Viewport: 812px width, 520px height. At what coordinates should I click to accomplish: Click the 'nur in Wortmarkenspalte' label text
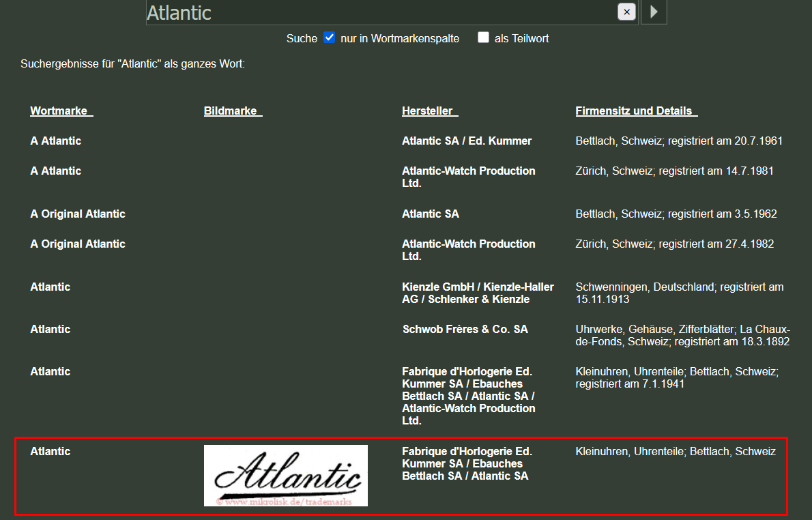click(x=400, y=38)
